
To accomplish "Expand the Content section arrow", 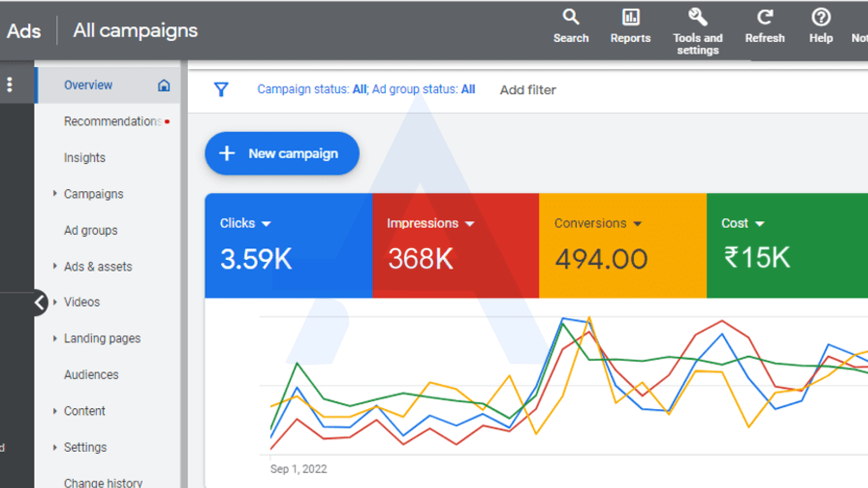I will 55,411.
